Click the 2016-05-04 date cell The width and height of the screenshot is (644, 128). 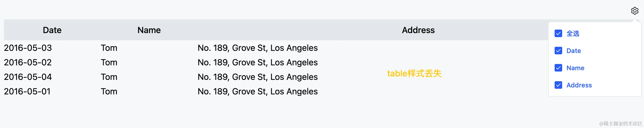tap(28, 77)
